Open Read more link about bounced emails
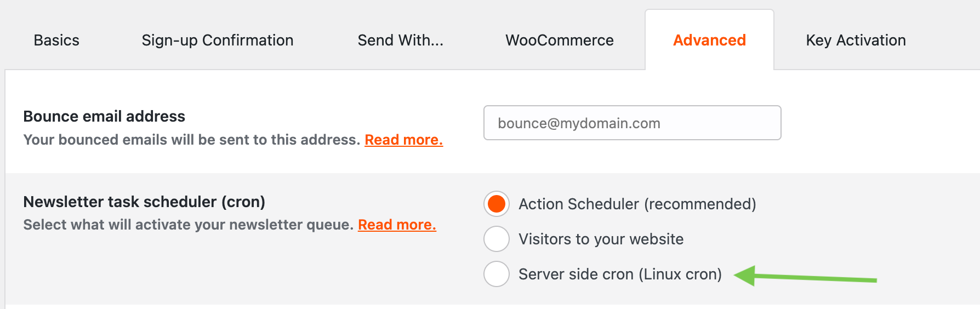The height and width of the screenshot is (309, 980). tap(403, 140)
